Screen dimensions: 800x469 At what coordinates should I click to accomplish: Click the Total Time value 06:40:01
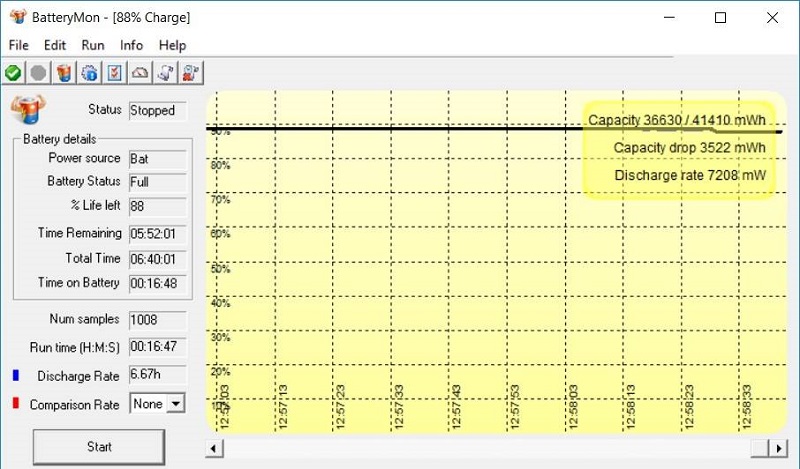[x=158, y=259]
